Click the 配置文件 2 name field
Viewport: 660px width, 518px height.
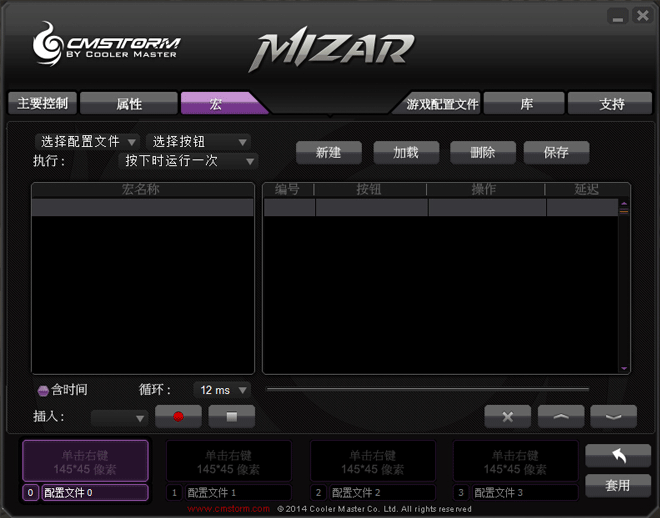[382, 493]
